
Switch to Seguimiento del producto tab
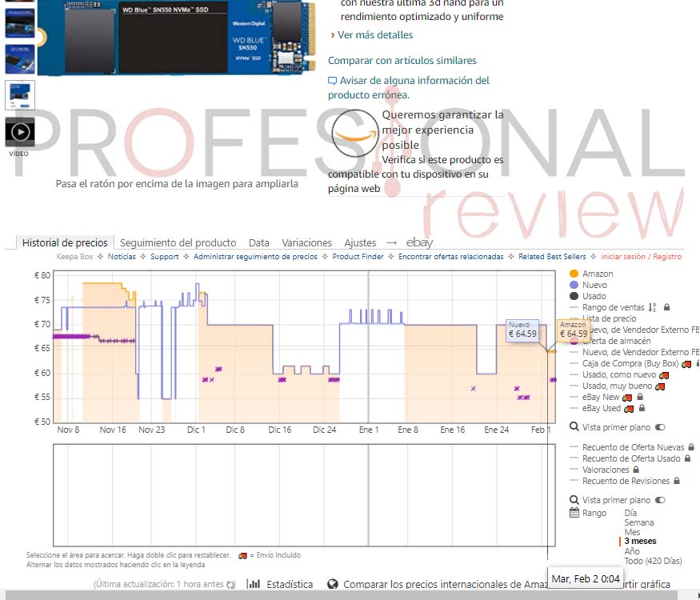(178, 243)
